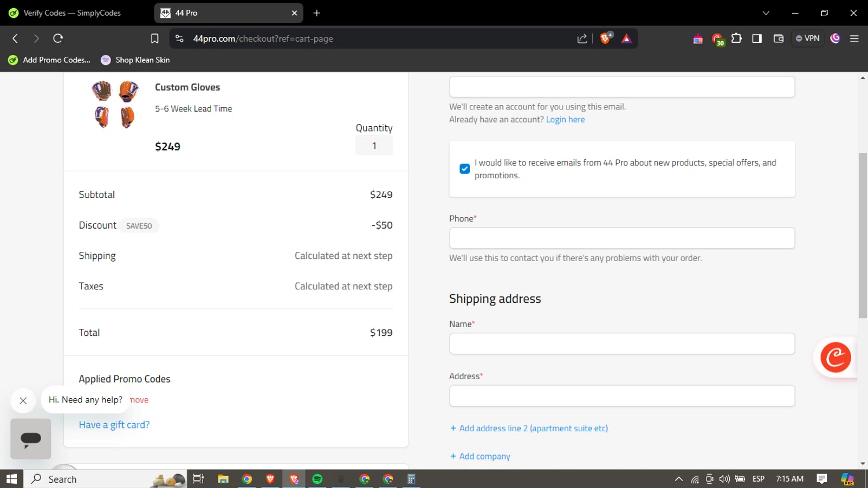Open the chat support bubble button
Screen dimensions: 868x488
(x=31, y=439)
